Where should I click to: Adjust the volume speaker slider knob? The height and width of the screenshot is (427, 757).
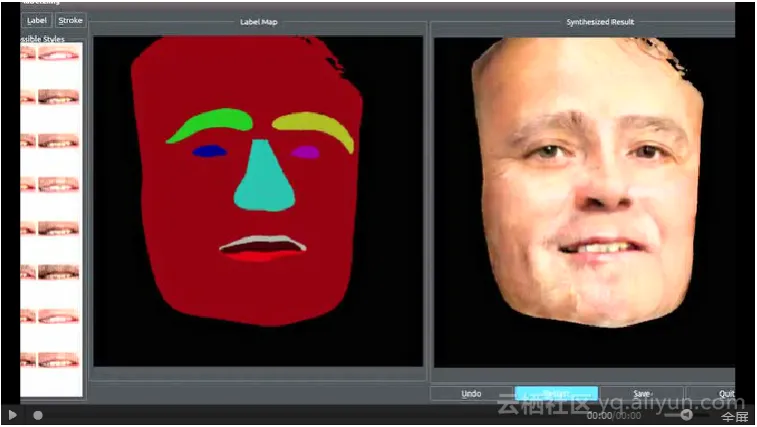686,414
